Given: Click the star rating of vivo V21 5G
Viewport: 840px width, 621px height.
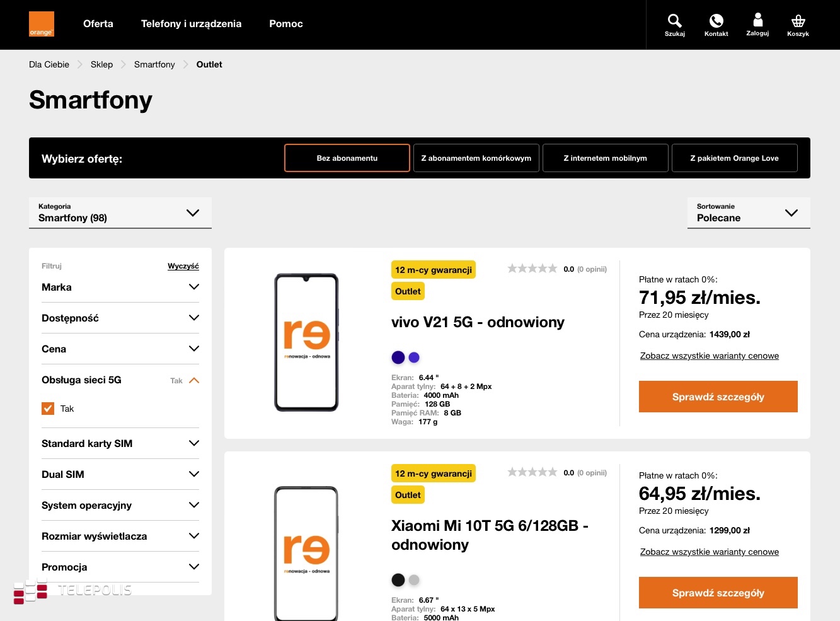Looking at the screenshot, I should (532, 269).
